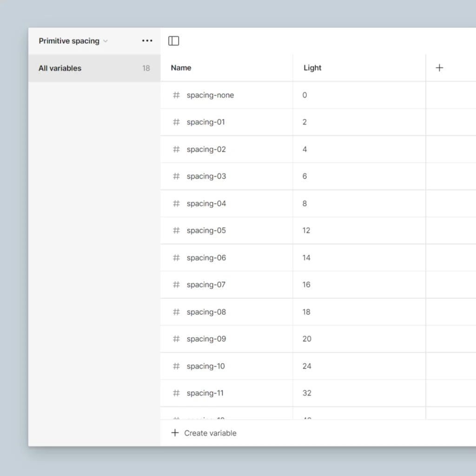This screenshot has height=476, width=476.
Task: Edit the value 12 of spacing-05
Action: 306,231
